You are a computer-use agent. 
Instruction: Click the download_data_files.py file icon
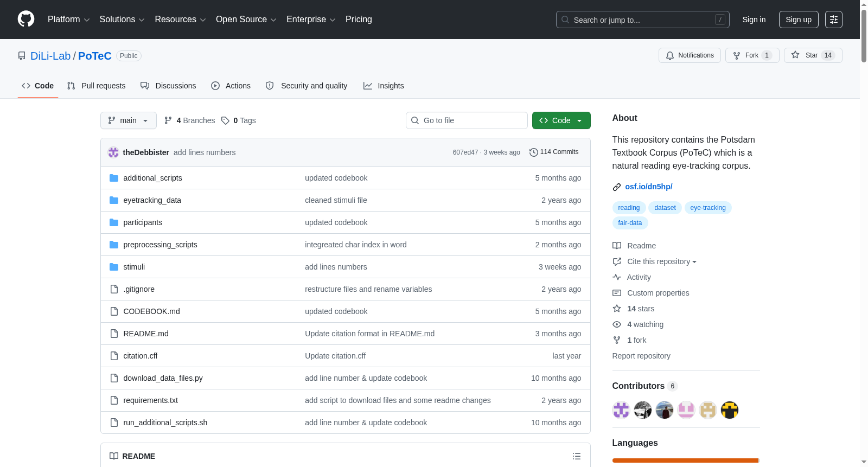coord(114,378)
